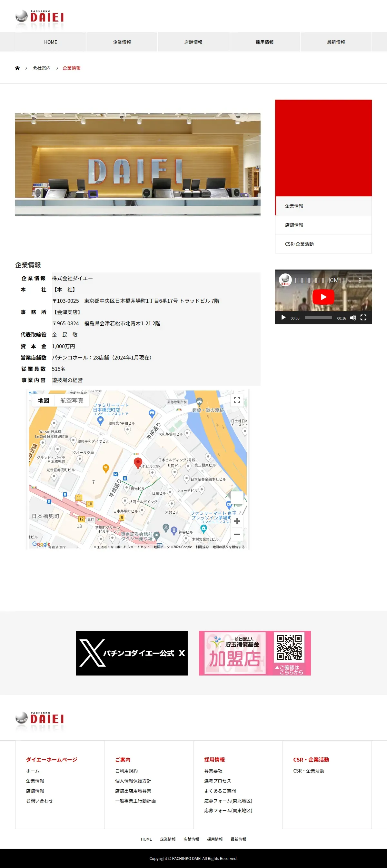Switch map to 地図 view
The width and height of the screenshot is (387, 868).
click(x=44, y=400)
